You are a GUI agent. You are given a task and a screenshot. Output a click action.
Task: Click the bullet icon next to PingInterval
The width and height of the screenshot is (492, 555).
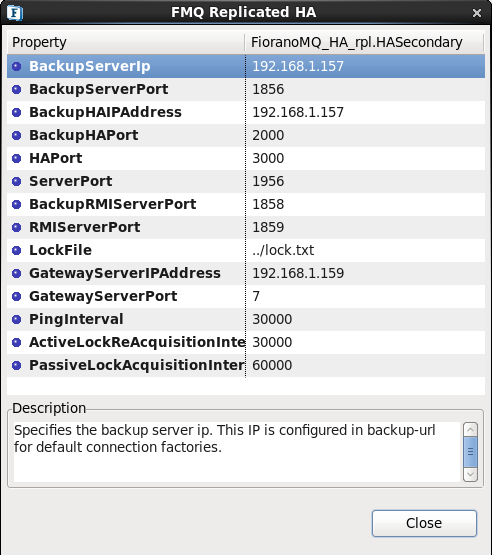click(x=17, y=319)
